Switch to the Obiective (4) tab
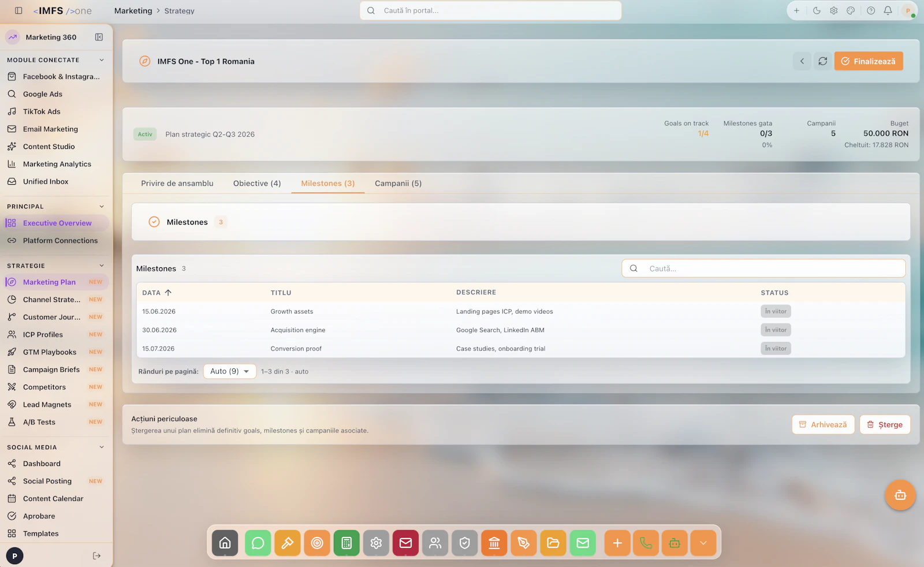Image resolution: width=924 pixels, height=567 pixels. (257, 184)
